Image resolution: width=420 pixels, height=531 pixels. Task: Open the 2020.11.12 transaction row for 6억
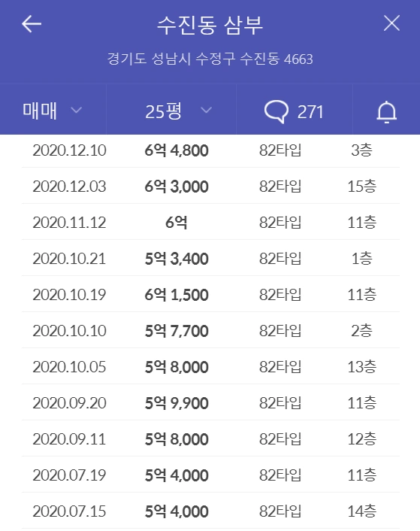pyautogui.click(x=210, y=222)
